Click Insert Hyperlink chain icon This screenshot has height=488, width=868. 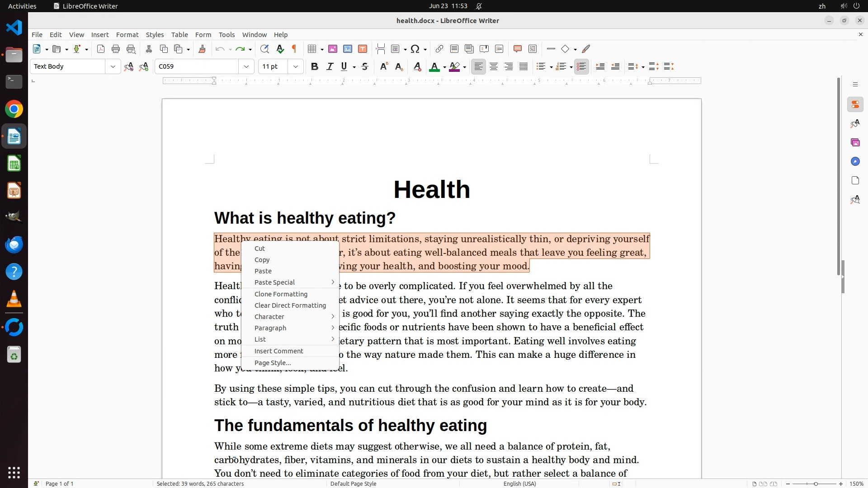coord(439,49)
